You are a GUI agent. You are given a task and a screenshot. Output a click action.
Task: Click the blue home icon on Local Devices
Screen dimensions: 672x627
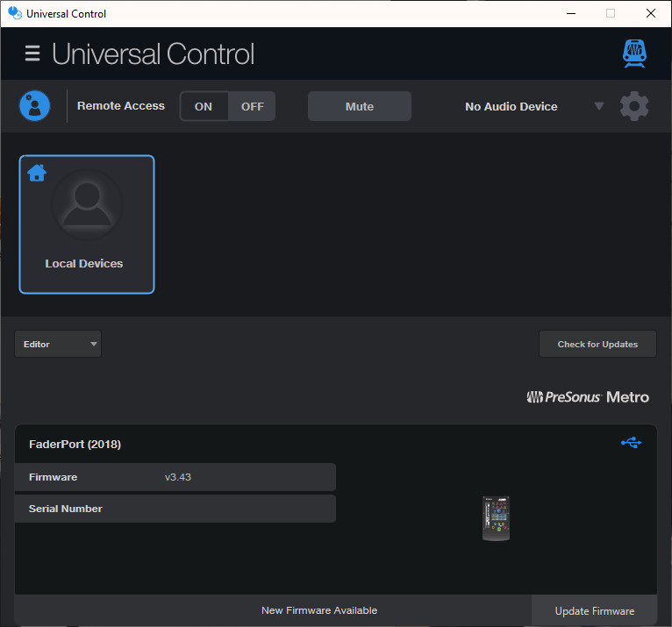37,173
